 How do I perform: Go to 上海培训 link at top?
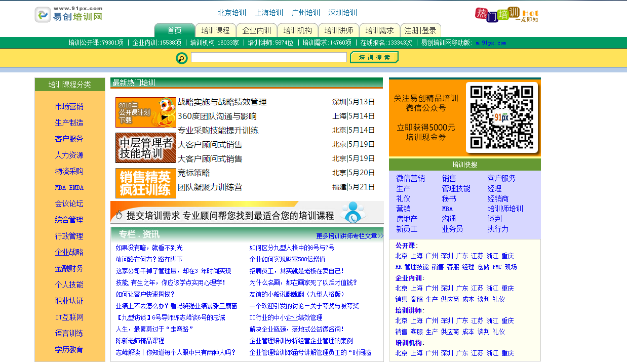[x=269, y=13]
